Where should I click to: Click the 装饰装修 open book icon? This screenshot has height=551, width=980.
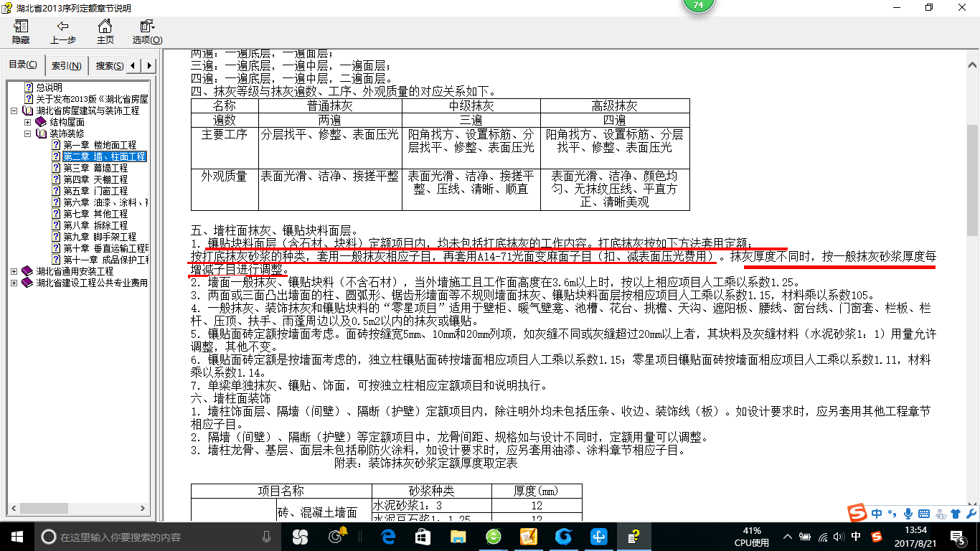click(x=41, y=133)
